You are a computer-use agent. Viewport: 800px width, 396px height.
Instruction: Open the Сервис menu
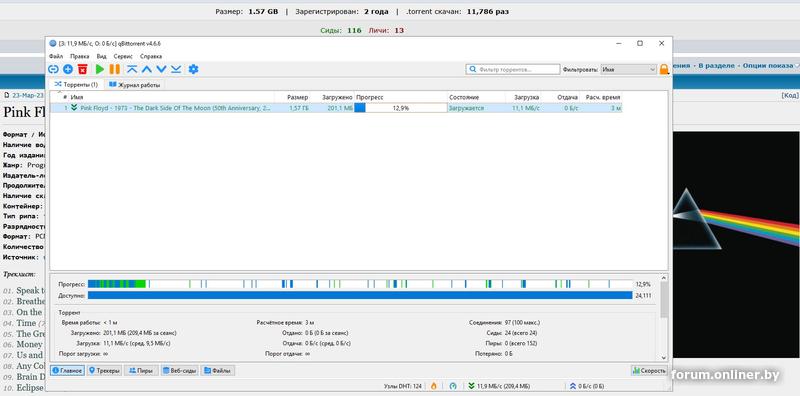pos(123,56)
